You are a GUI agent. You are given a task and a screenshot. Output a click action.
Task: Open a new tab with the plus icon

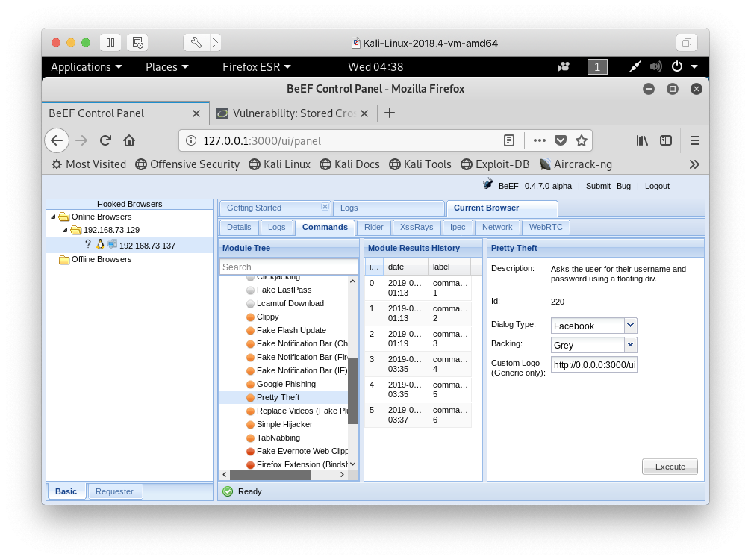pos(389,113)
